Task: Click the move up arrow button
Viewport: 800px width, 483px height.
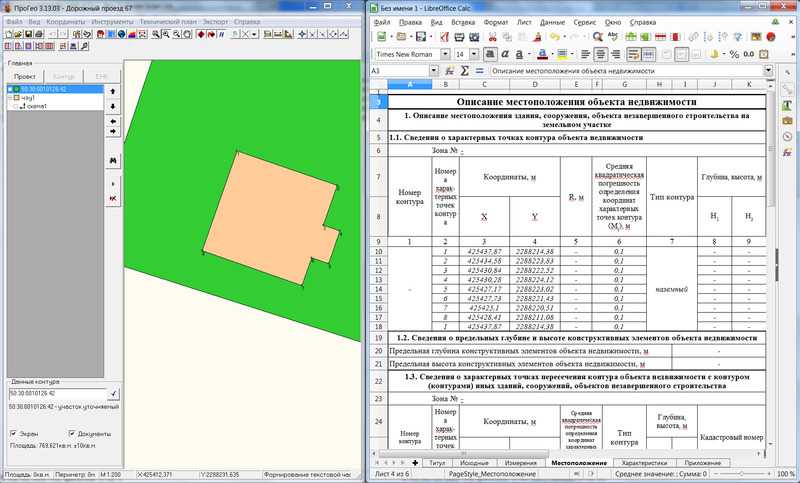Action: (x=112, y=91)
